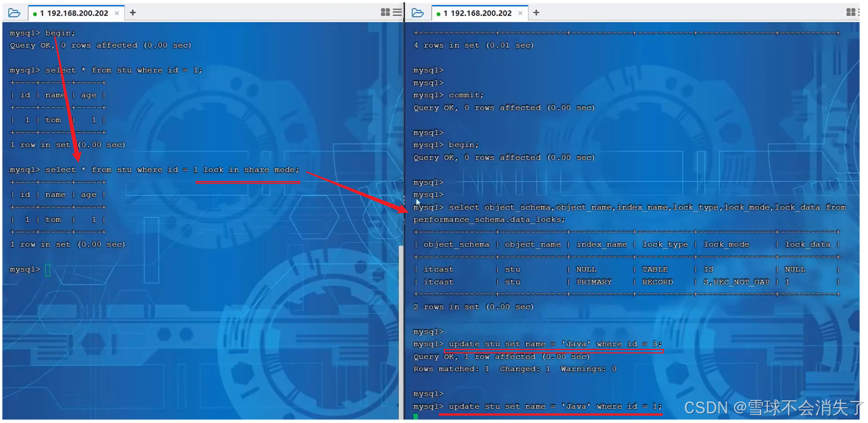Click the 'IS' lock mode cell
This screenshot has width=868, height=423.
[x=709, y=269]
